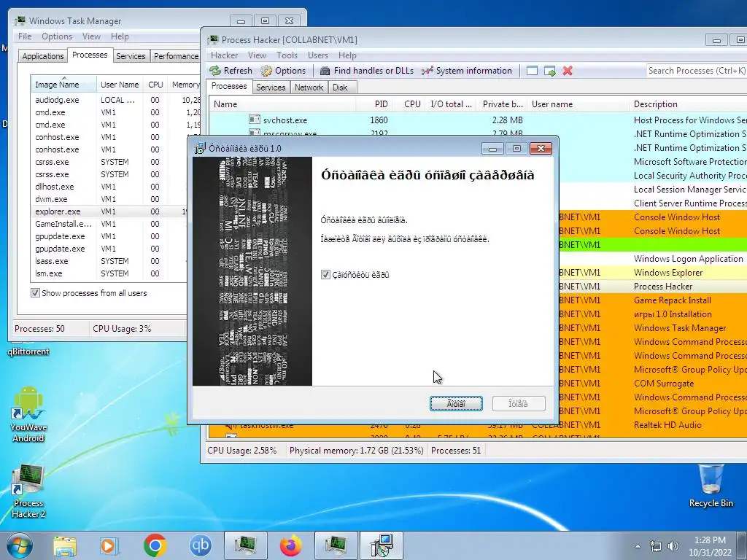The width and height of the screenshot is (747, 560).
Task: Select lsass.exe in Task Manager
Action: tap(109, 261)
